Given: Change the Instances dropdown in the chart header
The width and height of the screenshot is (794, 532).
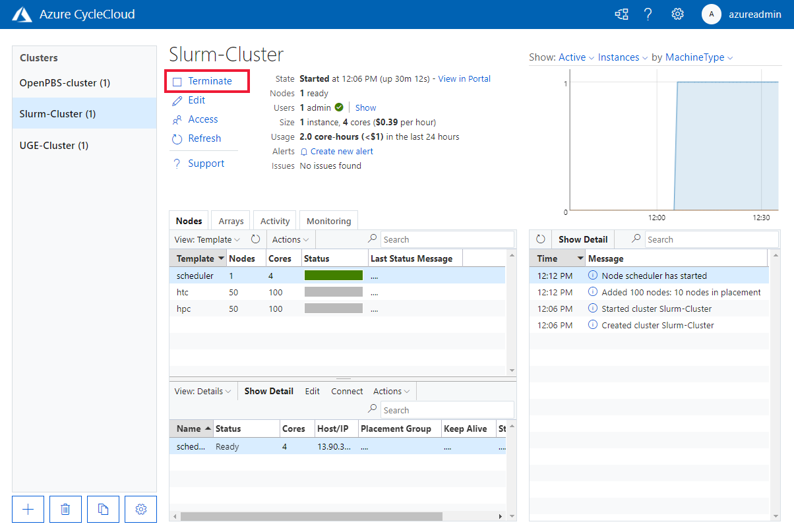Looking at the screenshot, I should (x=619, y=57).
